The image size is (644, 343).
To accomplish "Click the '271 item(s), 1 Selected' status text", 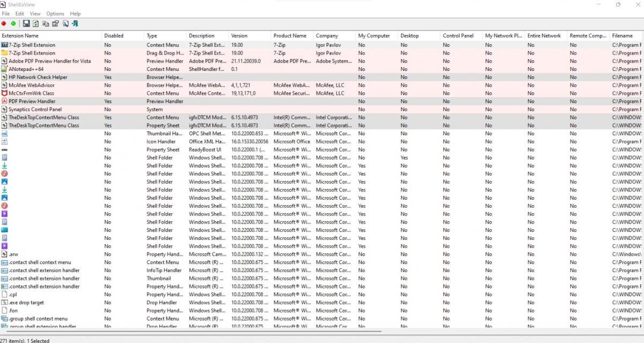I will (x=25, y=340).
